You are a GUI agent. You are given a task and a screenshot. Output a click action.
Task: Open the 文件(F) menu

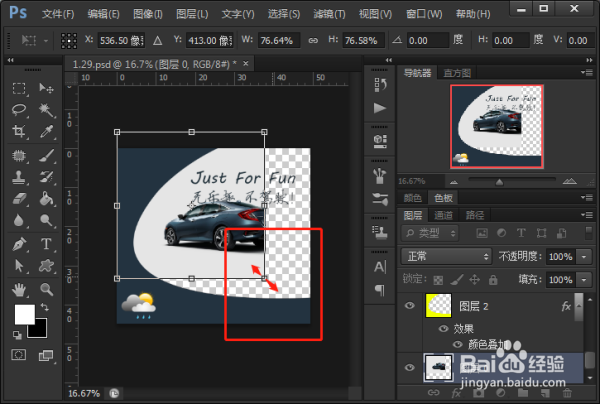(x=58, y=14)
